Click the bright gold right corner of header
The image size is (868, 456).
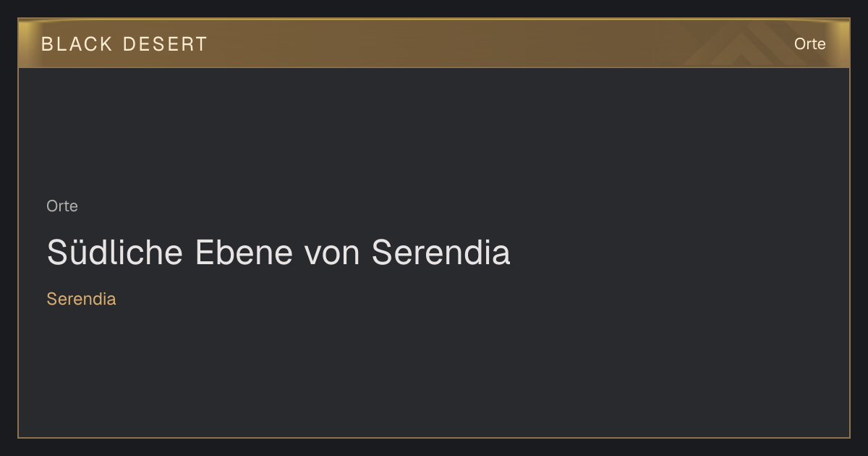coord(842,33)
